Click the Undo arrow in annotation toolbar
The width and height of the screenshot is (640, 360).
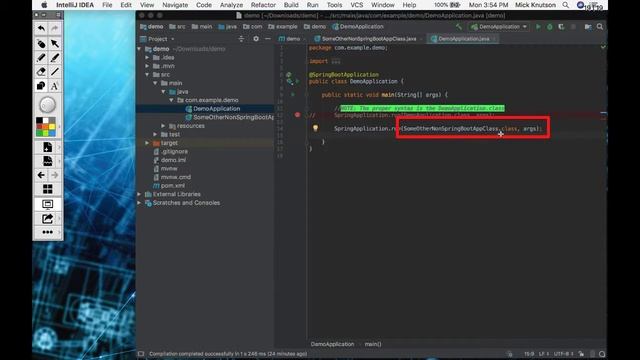pyautogui.click(x=41, y=29)
